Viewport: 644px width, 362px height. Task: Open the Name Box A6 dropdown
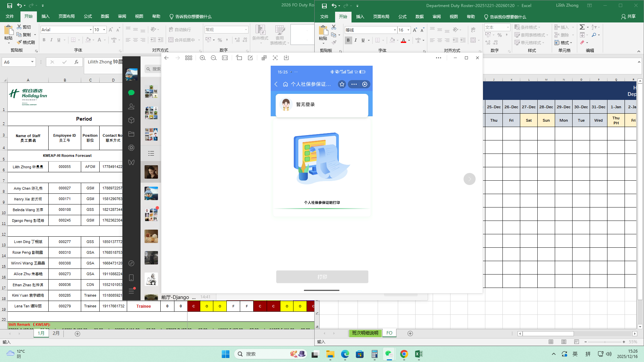[x=32, y=62]
